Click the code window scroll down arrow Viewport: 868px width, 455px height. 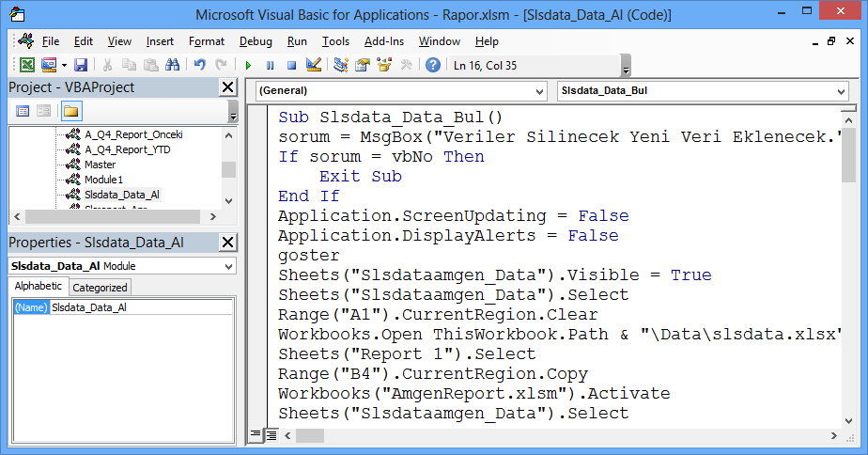[x=848, y=420]
